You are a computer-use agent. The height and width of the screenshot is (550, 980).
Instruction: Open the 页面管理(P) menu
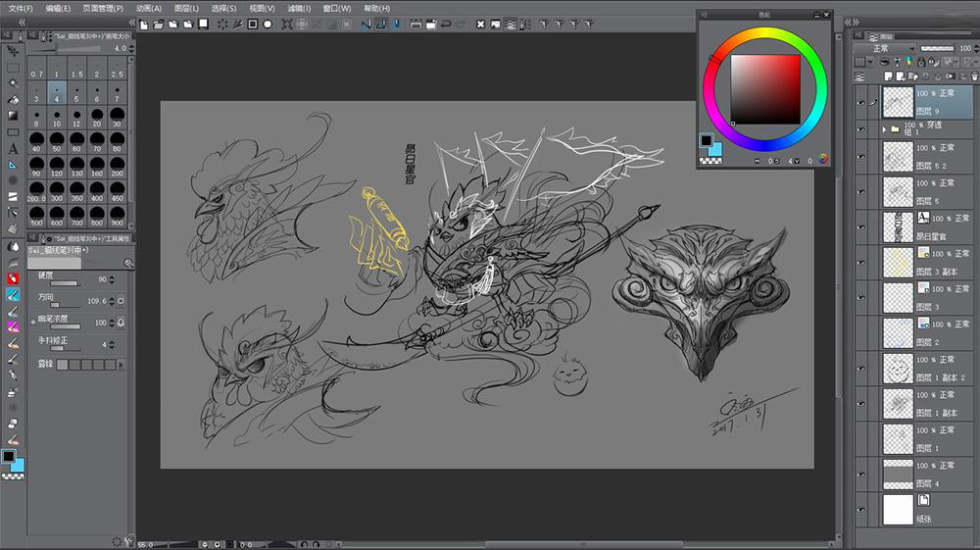(x=103, y=8)
